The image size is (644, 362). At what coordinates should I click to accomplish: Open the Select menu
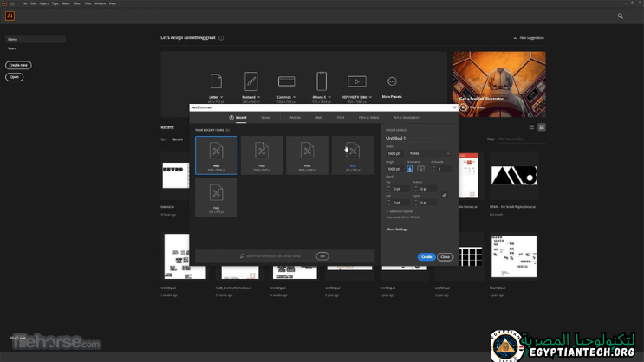(x=66, y=3)
